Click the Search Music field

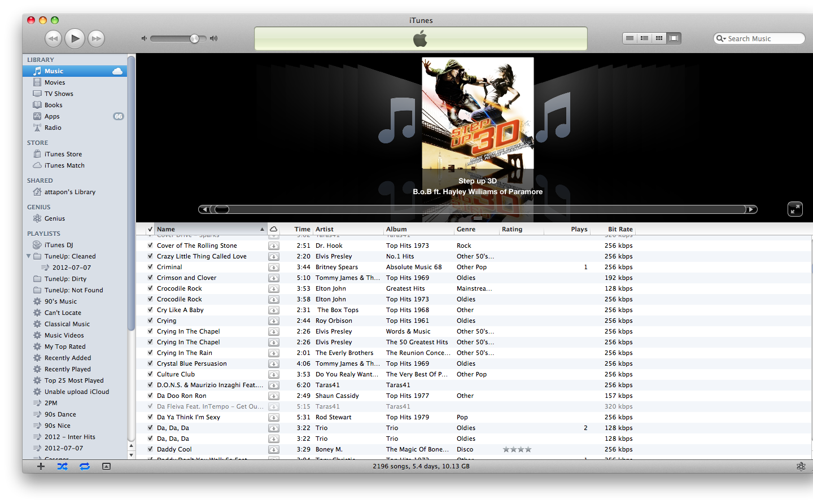pyautogui.click(x=759, y=38)
